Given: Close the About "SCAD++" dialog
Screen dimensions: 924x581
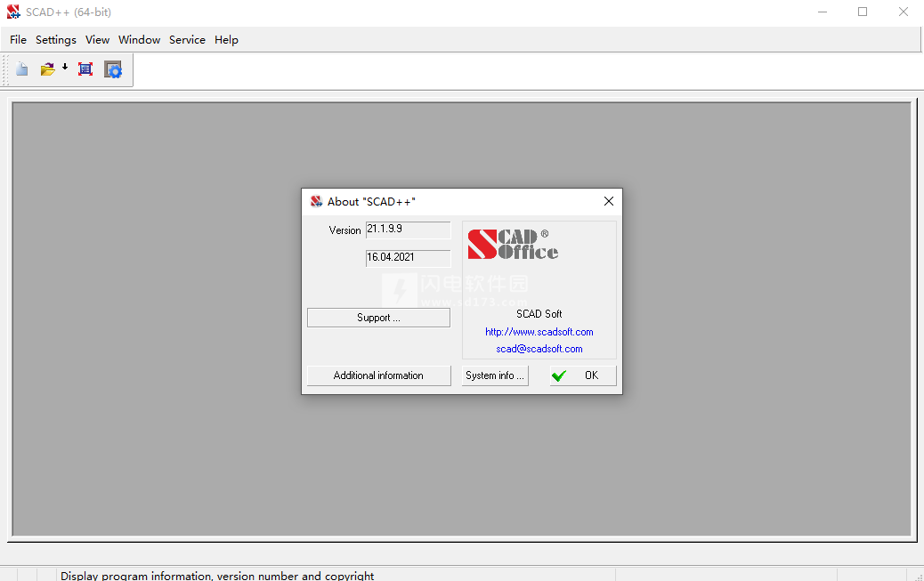Looking at the screenshot, I should click(609, 201).
